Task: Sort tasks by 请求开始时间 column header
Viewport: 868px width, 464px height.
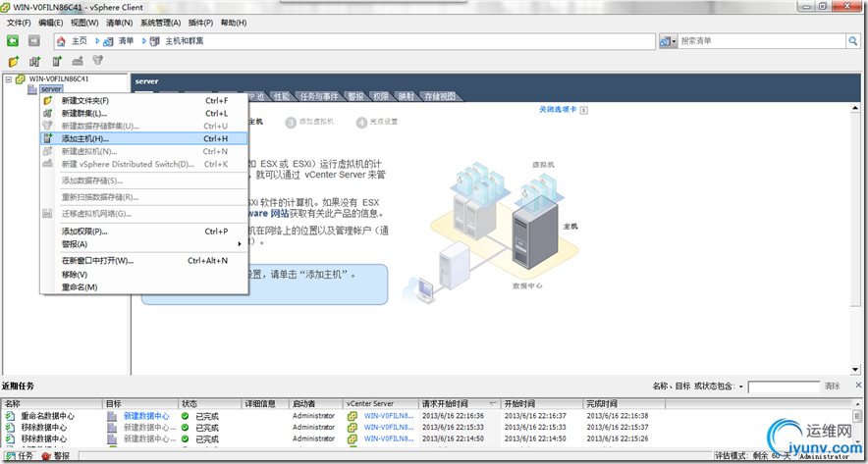Action: (x=460, y=404)
